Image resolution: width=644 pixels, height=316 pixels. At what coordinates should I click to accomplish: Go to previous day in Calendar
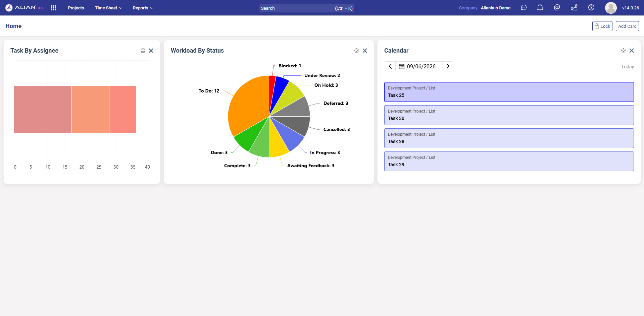(390, 66)
